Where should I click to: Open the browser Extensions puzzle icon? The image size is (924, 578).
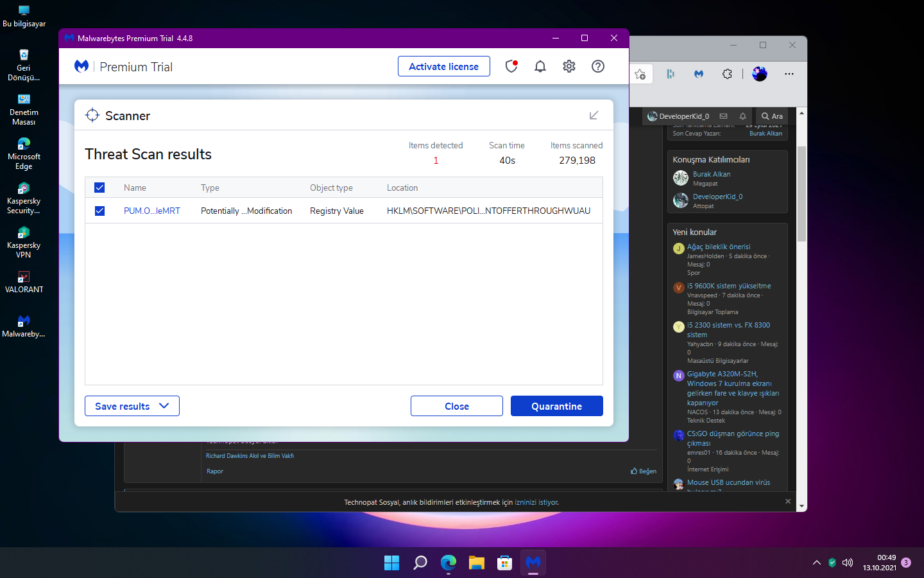pyautogui.click(x=727, y=74)
